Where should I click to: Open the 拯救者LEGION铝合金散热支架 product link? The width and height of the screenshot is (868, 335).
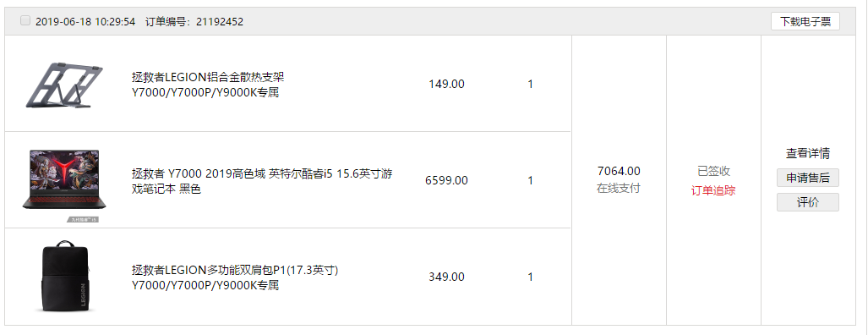coord(208,84)
